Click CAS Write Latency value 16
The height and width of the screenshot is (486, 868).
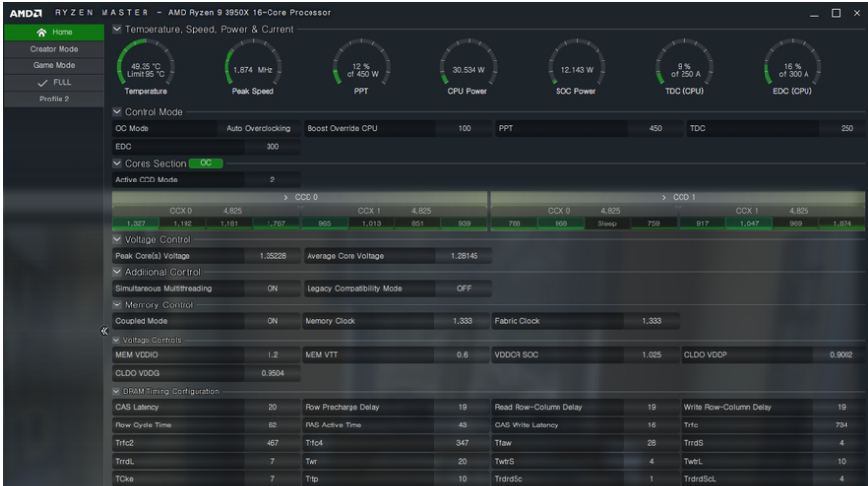(651, 425)
